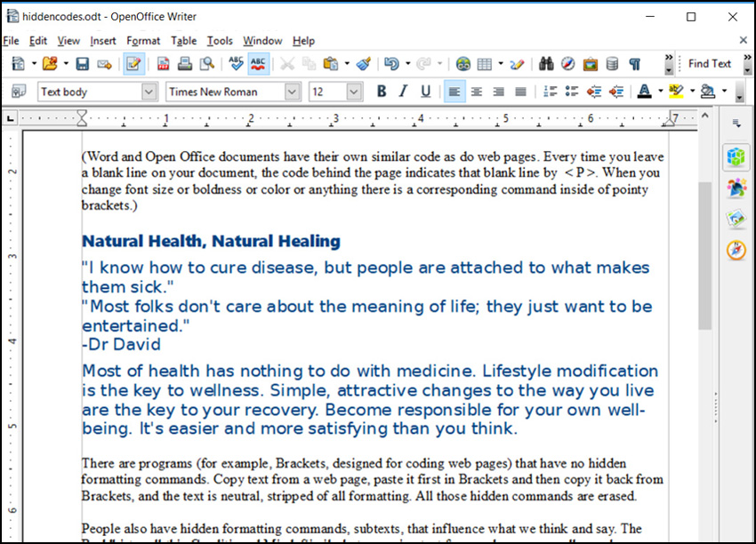Click the Redo arrow icon
The width and height of the screenshot is (756, 544).
pyautogui.click(x=423, y=64)
